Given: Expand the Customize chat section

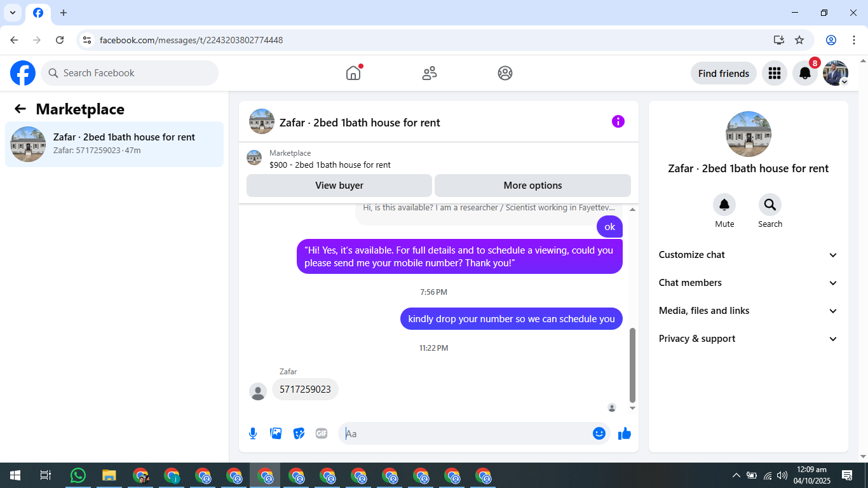Looking at the screenshot, I should (x=749, y=255).
